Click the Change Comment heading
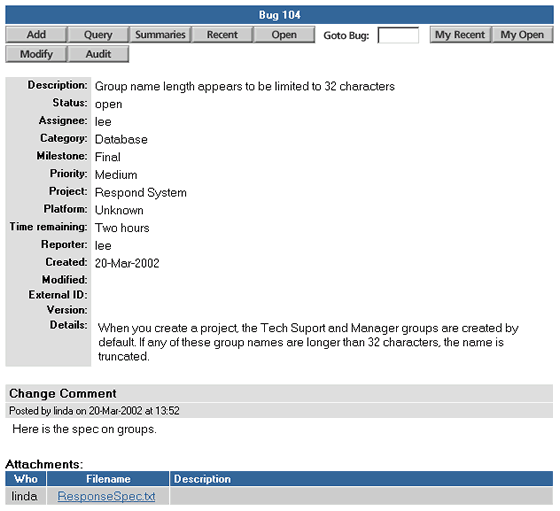 (x=63, y=394)
